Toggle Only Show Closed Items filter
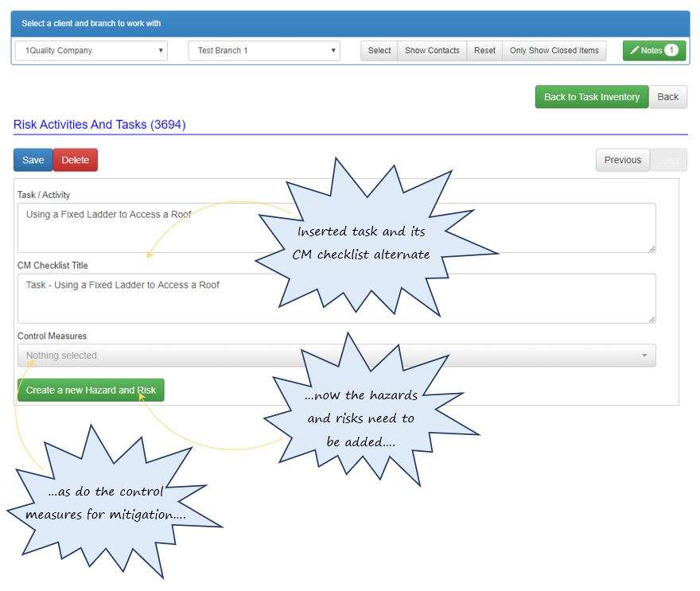Viewport: 700px width, 591px height. coord(554,50)
